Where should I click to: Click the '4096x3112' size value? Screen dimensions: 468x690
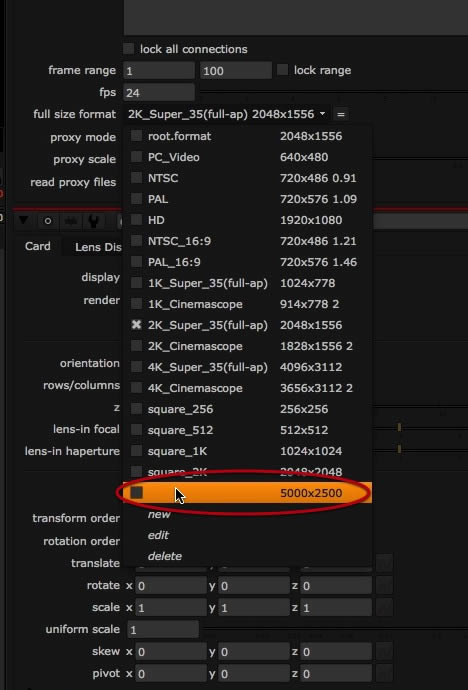(311, 367)
